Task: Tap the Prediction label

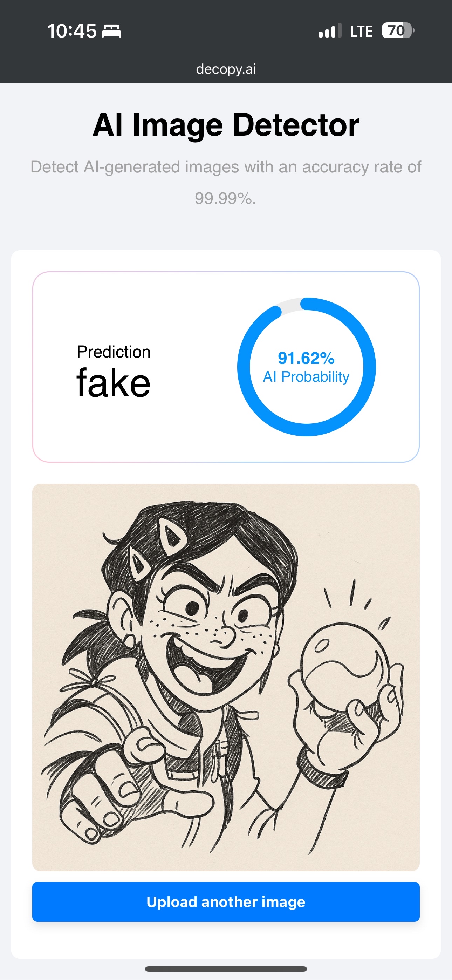Action: pos(114,352)
